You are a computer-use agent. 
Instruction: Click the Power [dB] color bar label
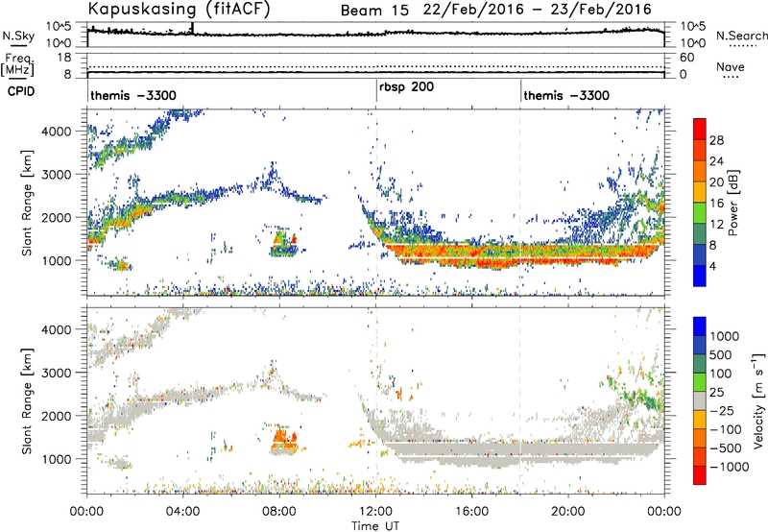732,203
